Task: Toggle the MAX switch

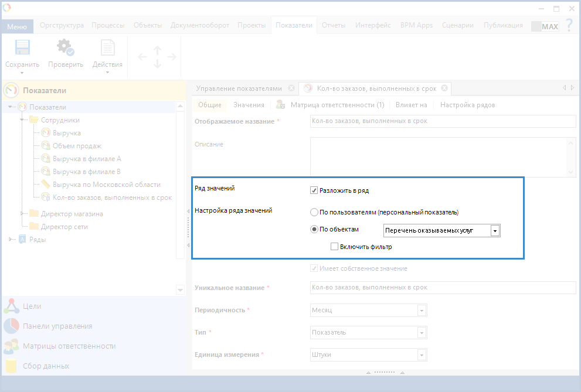Action: click(x=545, y=26)
